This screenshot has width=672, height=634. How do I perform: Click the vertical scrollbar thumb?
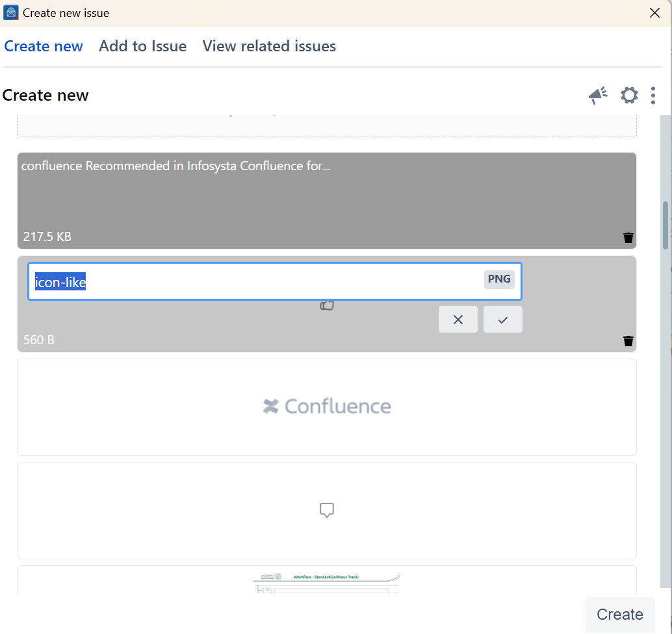click(666, 225)
